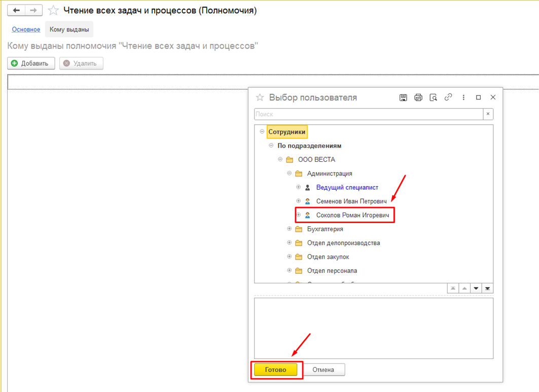Click the folder icon of Бухгалтерия
Image resolution: width=539 pixels, height=392 pixels.
[299, 229]
